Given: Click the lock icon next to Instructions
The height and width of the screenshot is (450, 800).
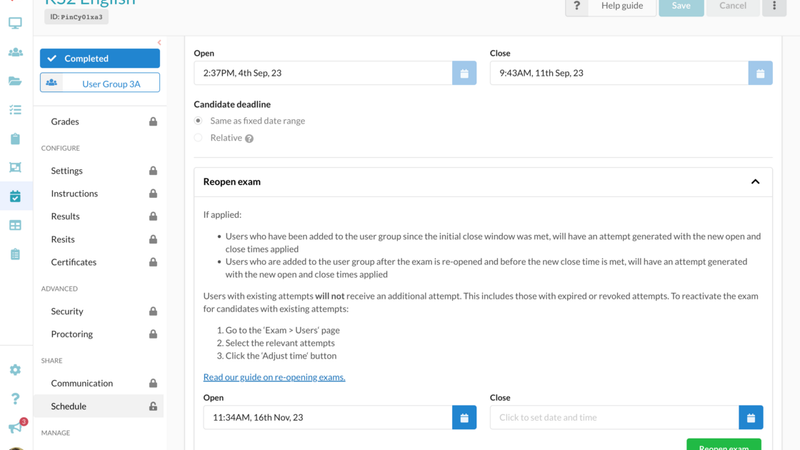Looking at the screenshot, I should pos(153,193).
